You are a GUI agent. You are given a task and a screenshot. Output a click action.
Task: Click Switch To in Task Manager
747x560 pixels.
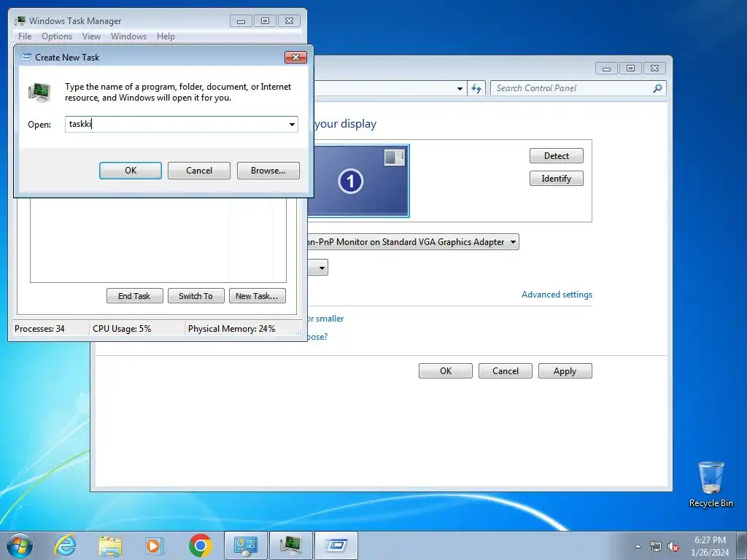[196, 296]
